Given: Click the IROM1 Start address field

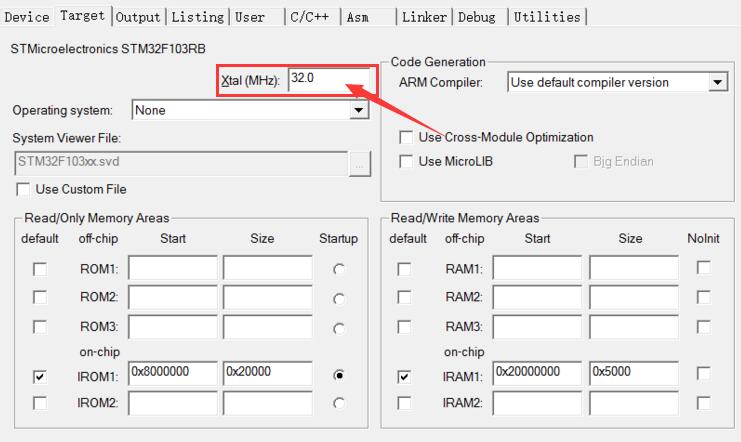Looking at the screenshot, I should (173, 373).
